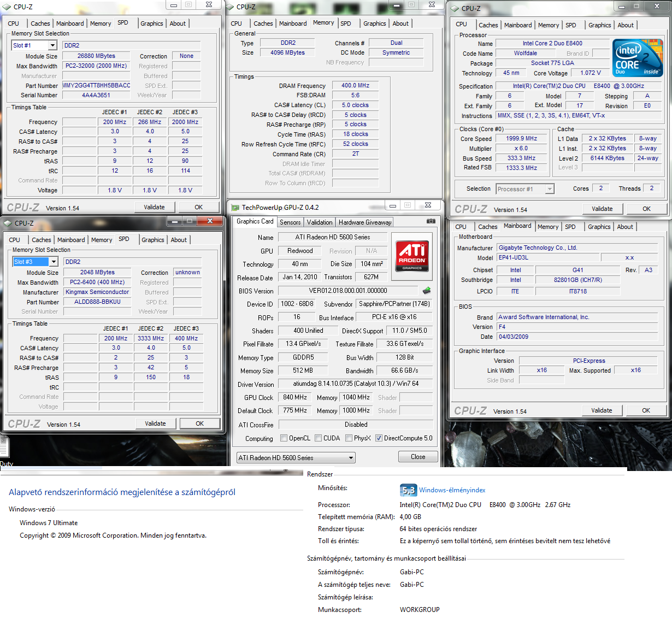Open Caches tab in CPU-Z Slot #1 window
Screen dimensions: 672x624
coord(40,23)
